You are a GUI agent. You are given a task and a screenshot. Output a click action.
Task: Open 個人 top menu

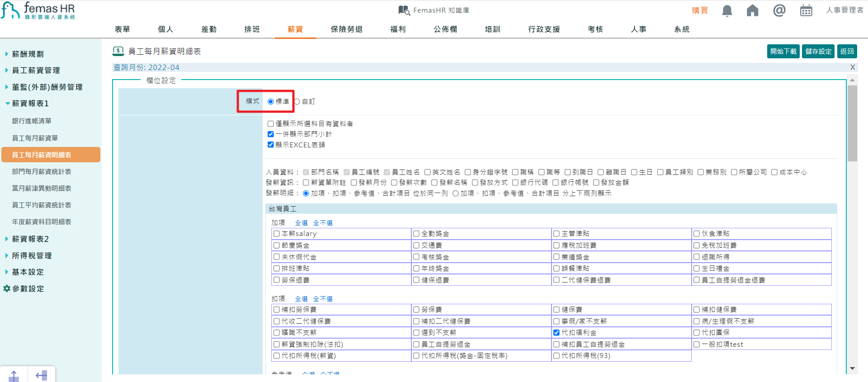[165, 29]
